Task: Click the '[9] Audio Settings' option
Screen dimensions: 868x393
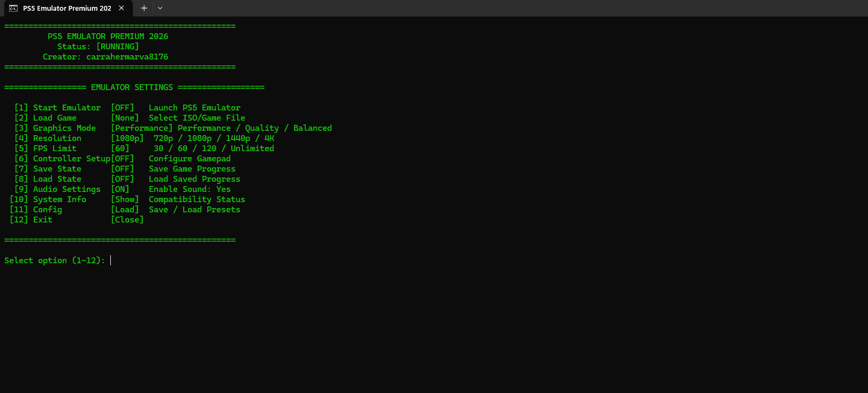Action: tap(57, 189)
